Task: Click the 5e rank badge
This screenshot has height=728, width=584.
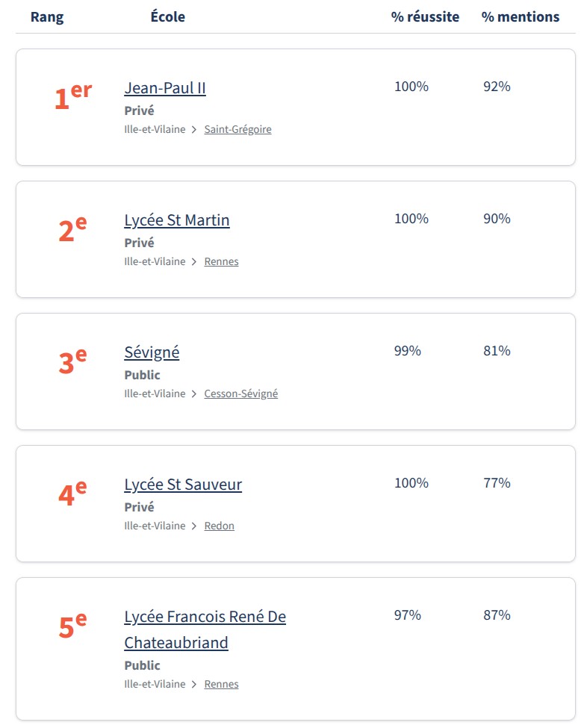Action: click(x=72, y=626)
